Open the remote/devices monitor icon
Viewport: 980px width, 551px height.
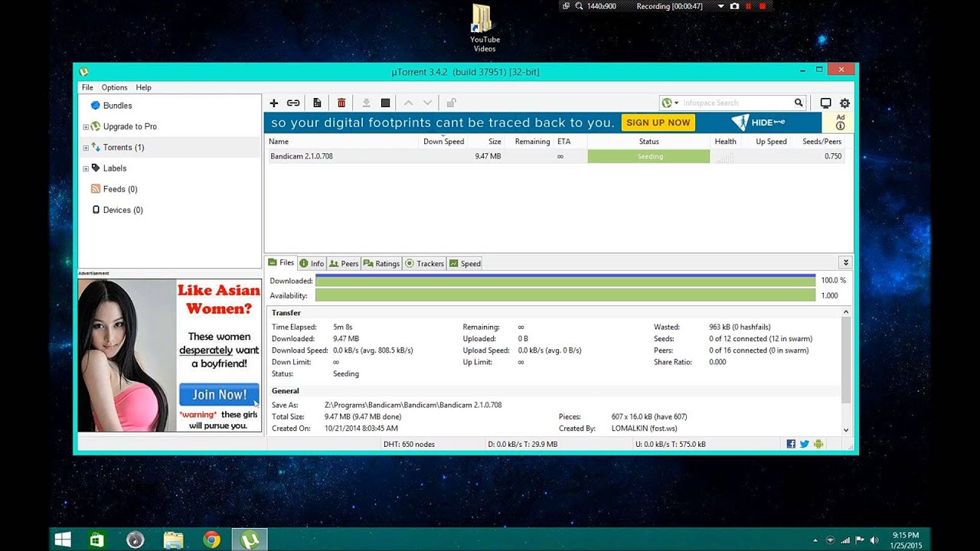coord(825,103)
